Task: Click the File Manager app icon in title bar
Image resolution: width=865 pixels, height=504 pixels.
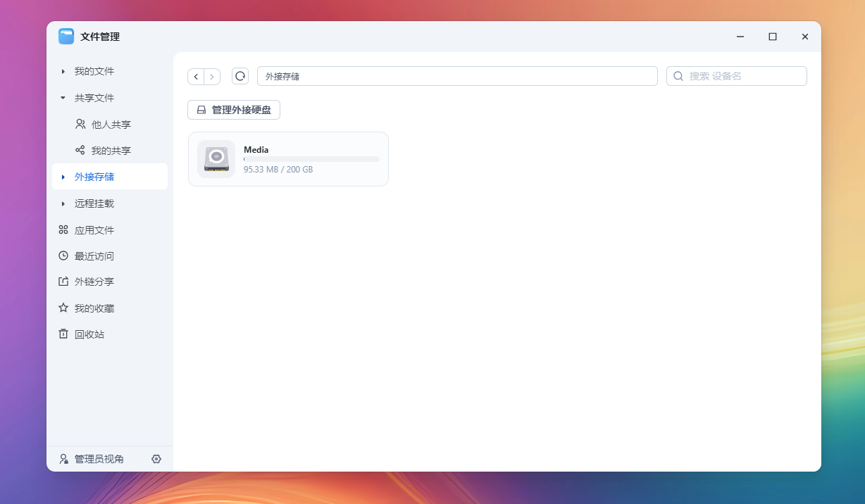Action: point(66,37)
